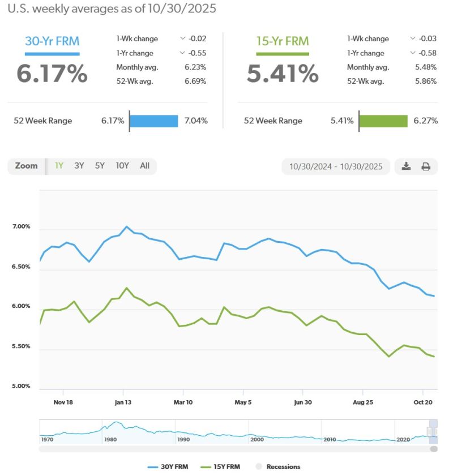Show All historical data
This screenshot has width=453, height=476.
coord(145,166)
